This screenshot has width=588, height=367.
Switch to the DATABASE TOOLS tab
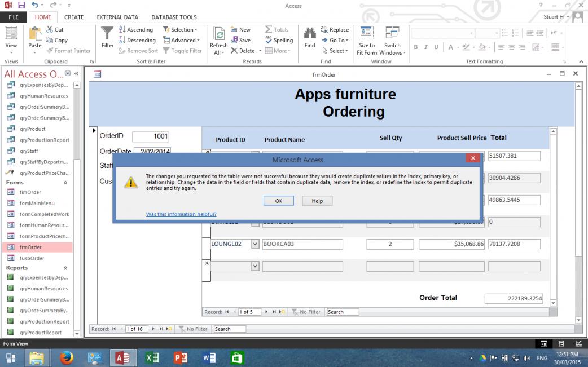click(174, 17)
